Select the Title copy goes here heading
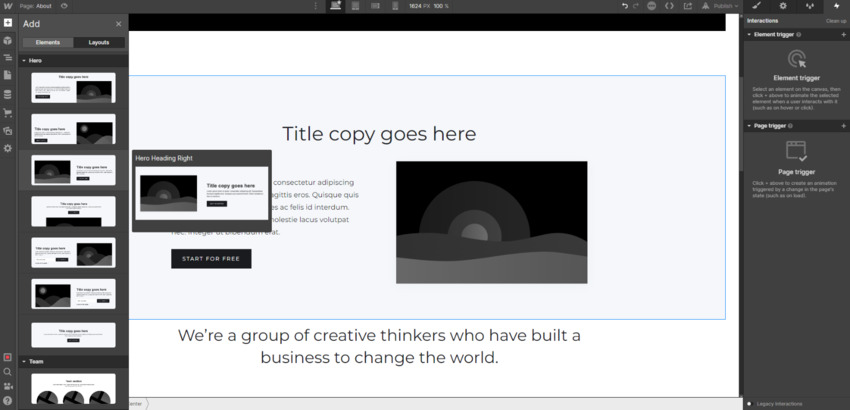850x410 pixels. pyautogui.click(x=379, y=134)
